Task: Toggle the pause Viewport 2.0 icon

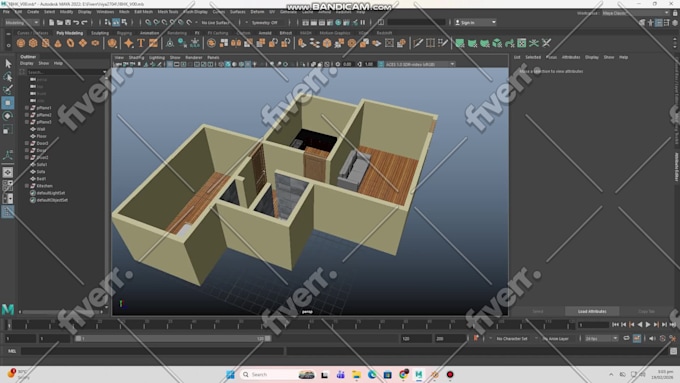Action: [x=363, y=22]
